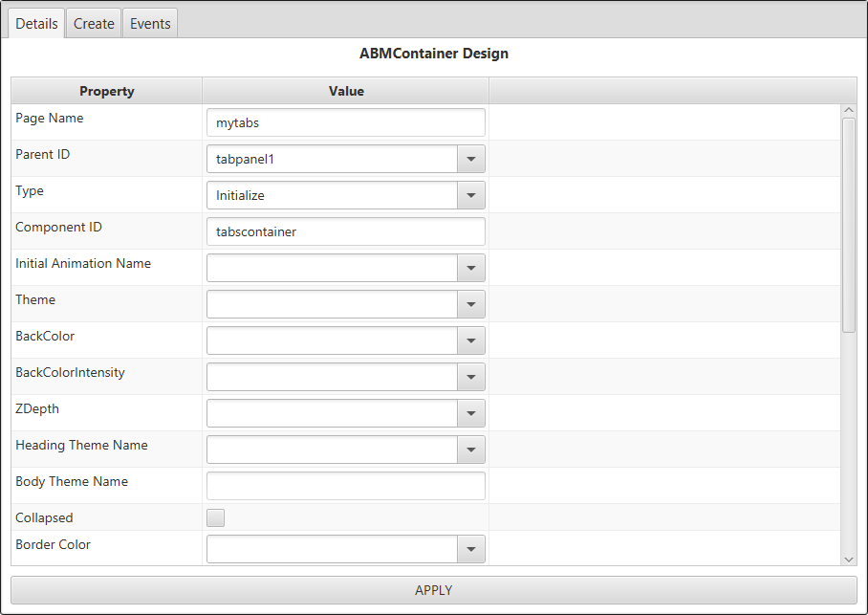Select the Details tab
This screenshot has width=868, height=615.
pyautogui.click(x=37, y=24)
